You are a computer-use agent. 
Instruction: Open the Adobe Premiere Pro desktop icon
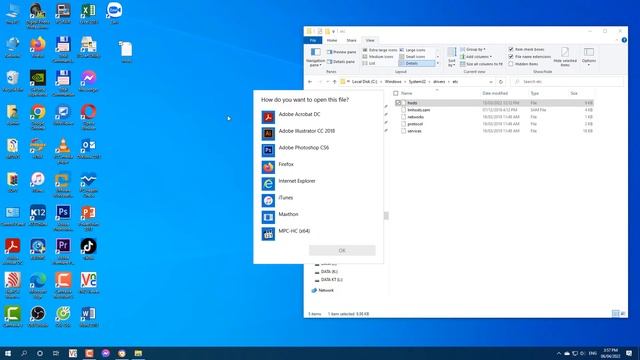(63, 252)
